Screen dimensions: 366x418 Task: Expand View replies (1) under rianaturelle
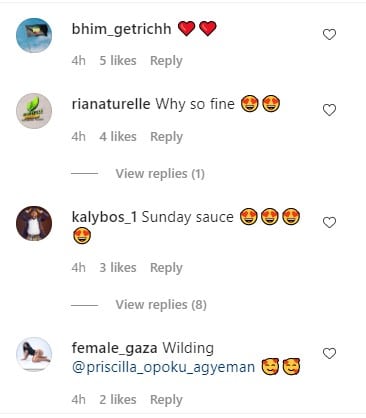pyautogui.click(x=160, y=174)
